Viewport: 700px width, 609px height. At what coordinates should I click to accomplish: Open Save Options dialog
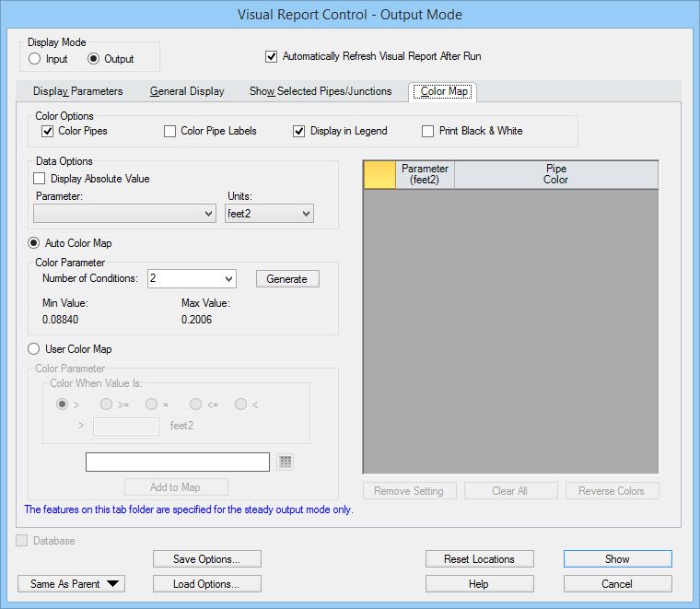click(206, 559)
